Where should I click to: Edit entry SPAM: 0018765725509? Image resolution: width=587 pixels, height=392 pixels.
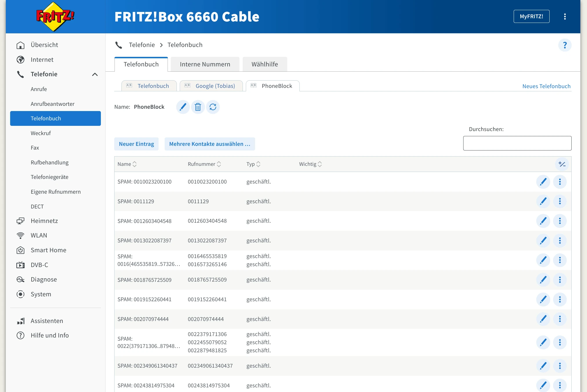pos(543,280)
